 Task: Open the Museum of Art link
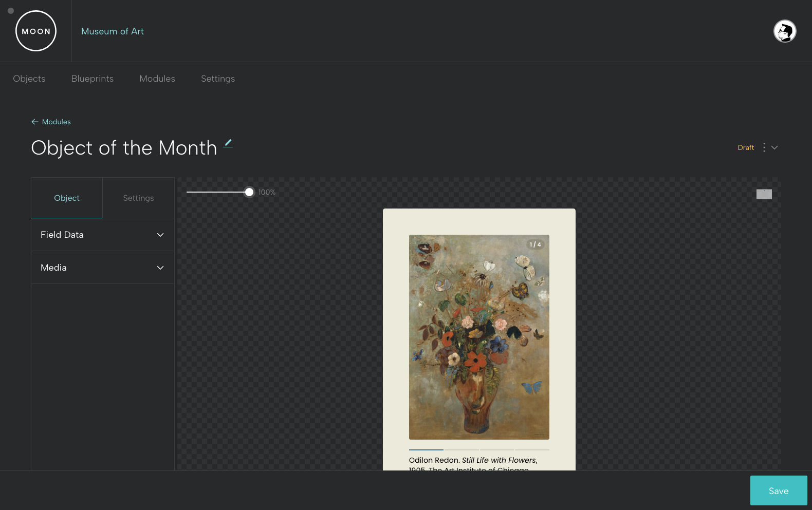(113, 31)
